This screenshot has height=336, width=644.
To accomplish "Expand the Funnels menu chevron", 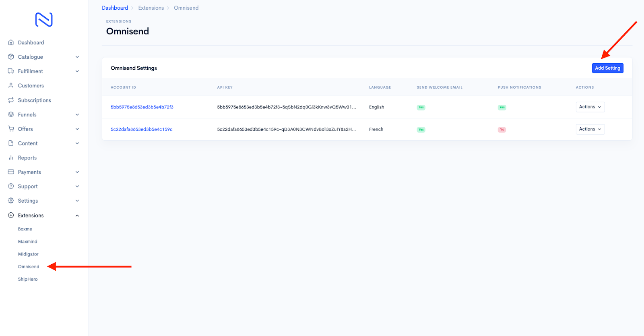I will click(77, 114).
